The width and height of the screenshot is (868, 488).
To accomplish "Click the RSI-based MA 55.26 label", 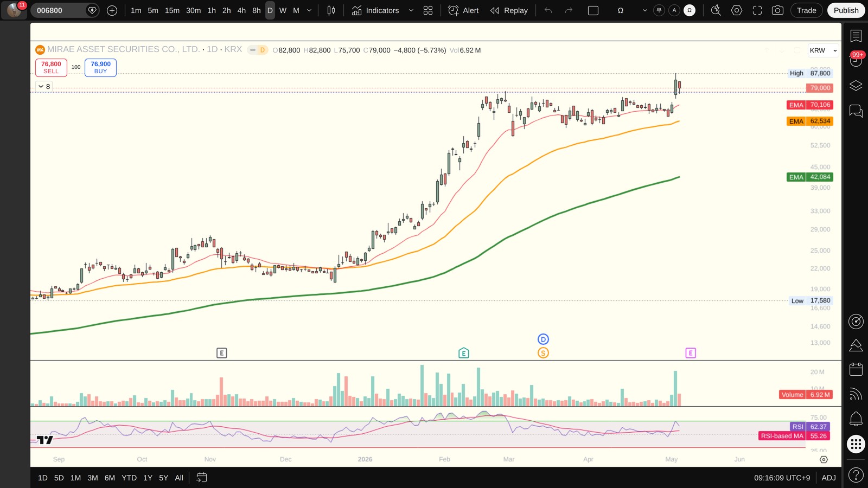I will click(x=794, y=436).
